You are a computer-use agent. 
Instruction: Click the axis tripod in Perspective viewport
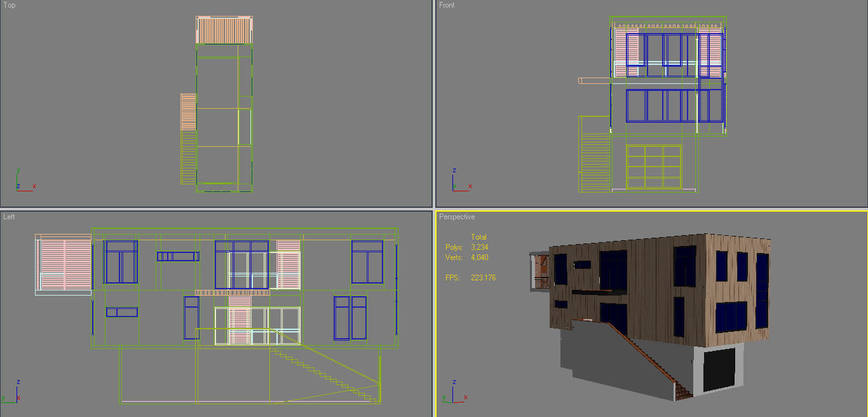(454, 391)
